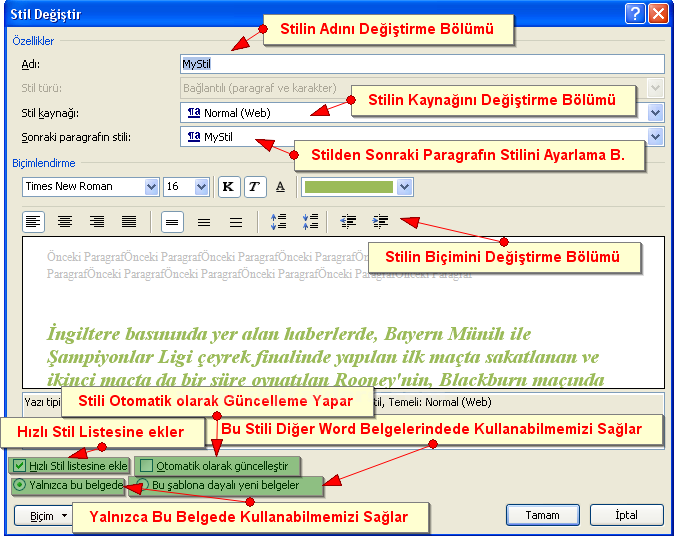674x536 pixels.
Task: Justify the paragraph text
Action: 129,222
